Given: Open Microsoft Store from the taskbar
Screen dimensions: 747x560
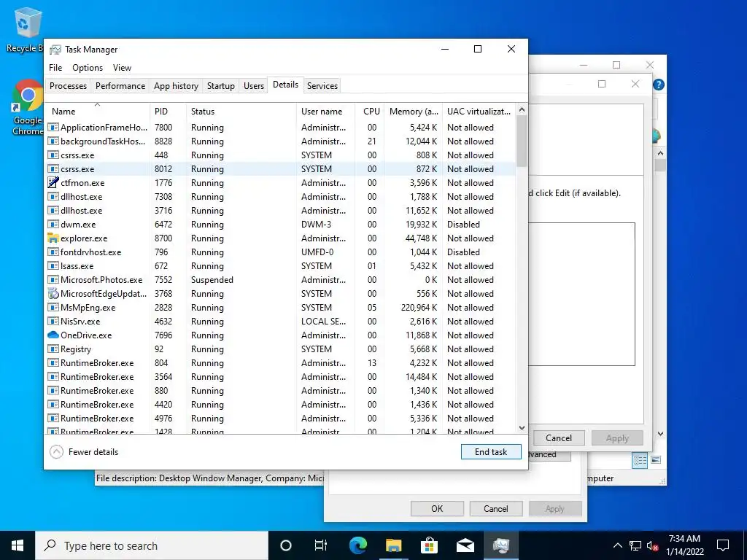Looking at the screenshot, I should 429,545.
